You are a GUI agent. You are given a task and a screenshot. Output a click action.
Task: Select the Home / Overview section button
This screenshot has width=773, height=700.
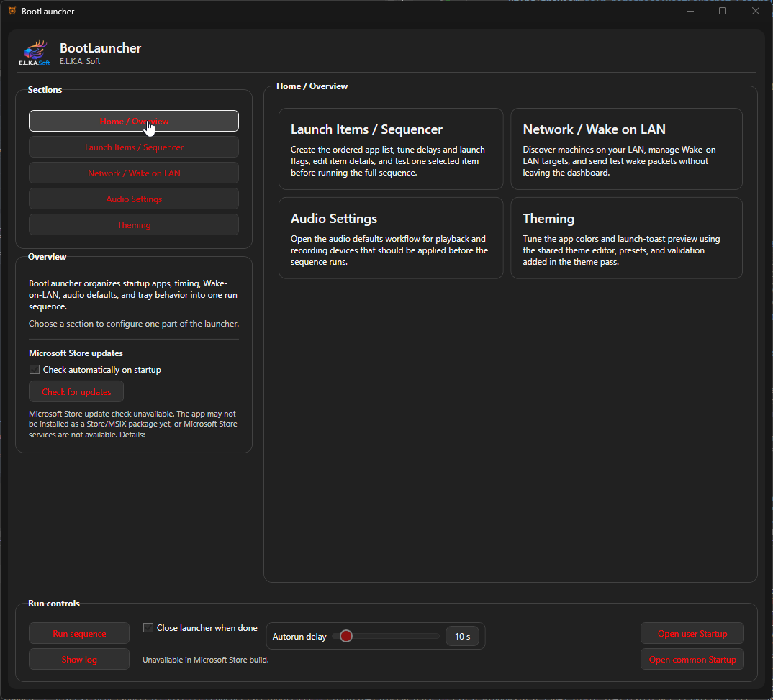[x=134, y=121]
